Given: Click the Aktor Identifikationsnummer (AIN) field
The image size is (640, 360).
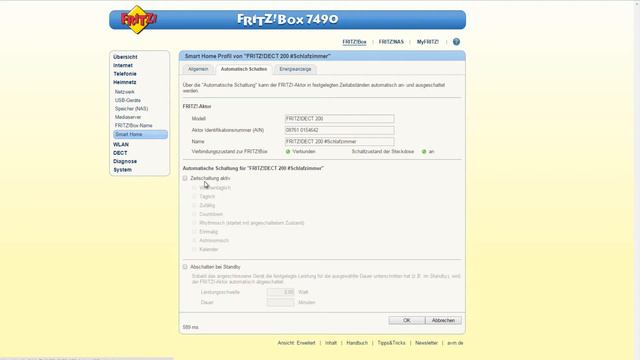Looking at the screenshot, I should [339, 130].
